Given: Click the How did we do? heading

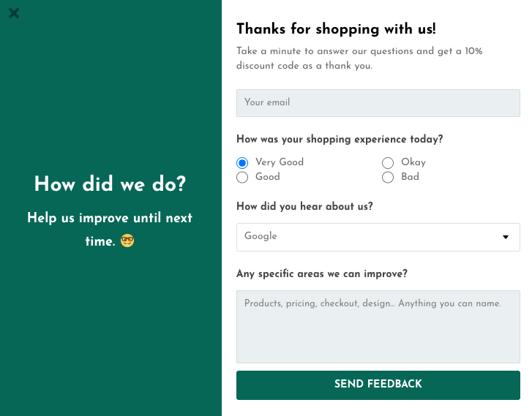Looking at the screenshot, I should tap(110, 184).
